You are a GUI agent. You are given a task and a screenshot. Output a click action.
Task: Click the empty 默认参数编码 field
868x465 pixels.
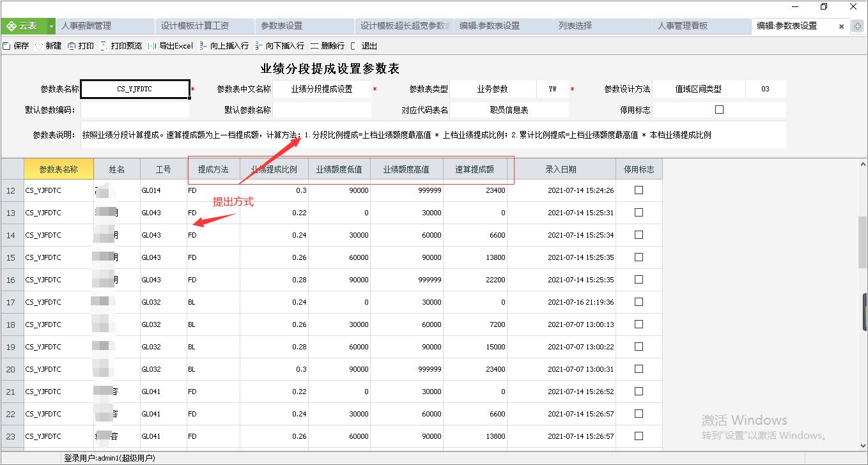135,110
